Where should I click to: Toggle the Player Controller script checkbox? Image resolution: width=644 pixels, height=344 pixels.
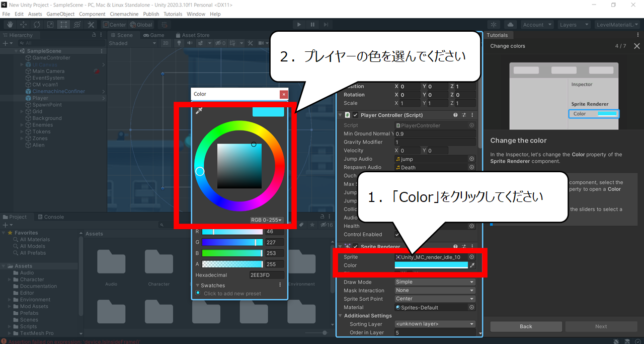pos(356,115)
